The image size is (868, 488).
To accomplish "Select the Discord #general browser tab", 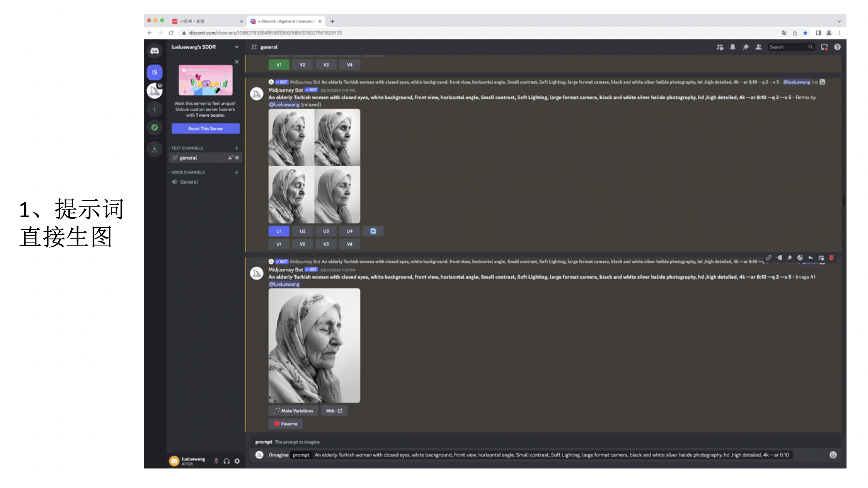I will tap(286, 21).
